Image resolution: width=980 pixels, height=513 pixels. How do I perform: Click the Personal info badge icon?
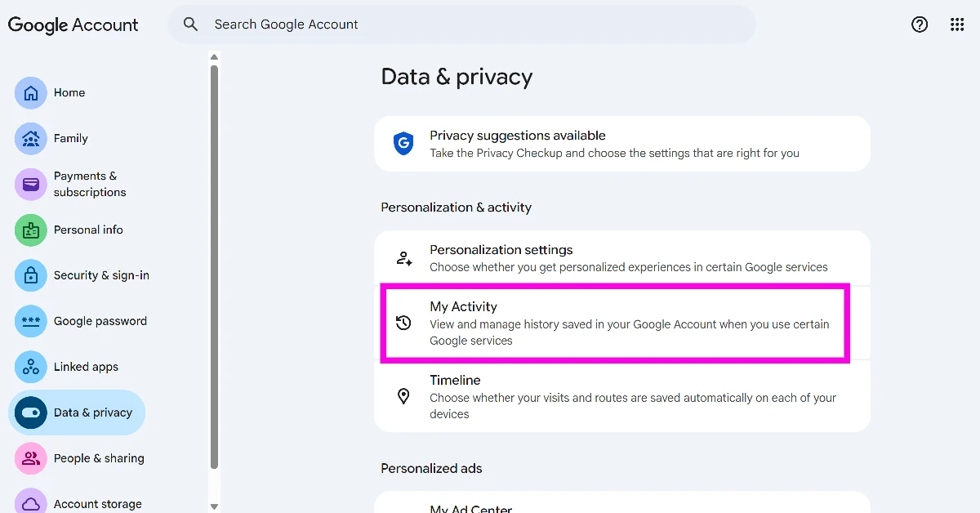[31, 230]
